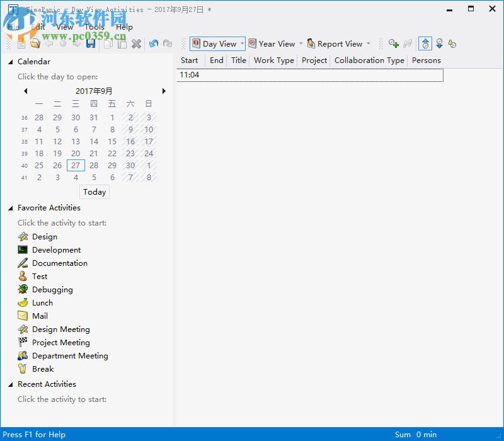This screenshot has width=504, height=441.
Task: Click the Undo icon
Action: coord(153,43)
